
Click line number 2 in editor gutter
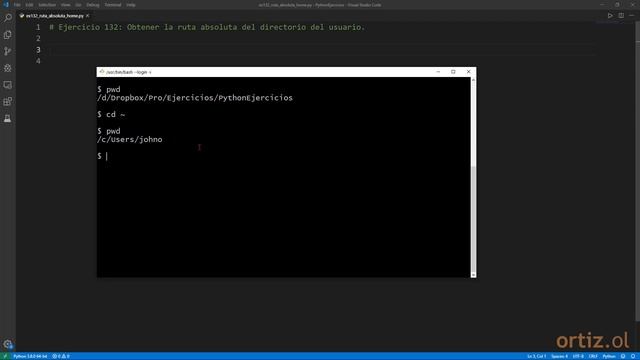[38, 38]
